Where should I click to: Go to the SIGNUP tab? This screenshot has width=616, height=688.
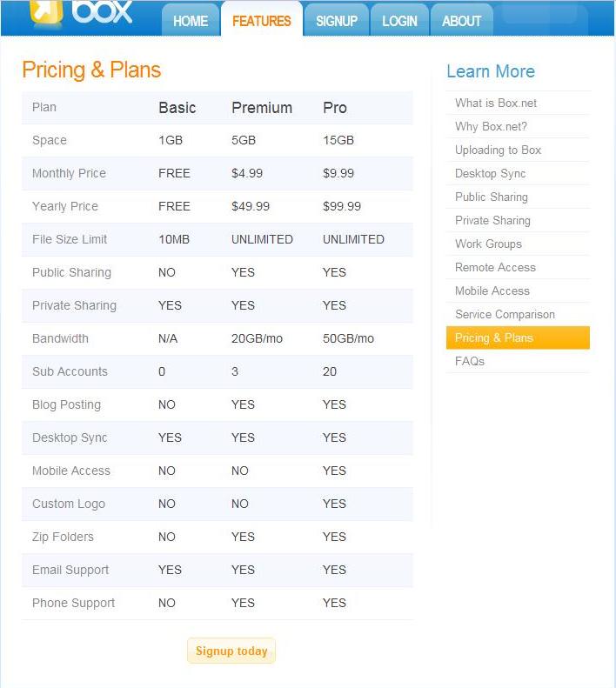(x=337, y=20)
